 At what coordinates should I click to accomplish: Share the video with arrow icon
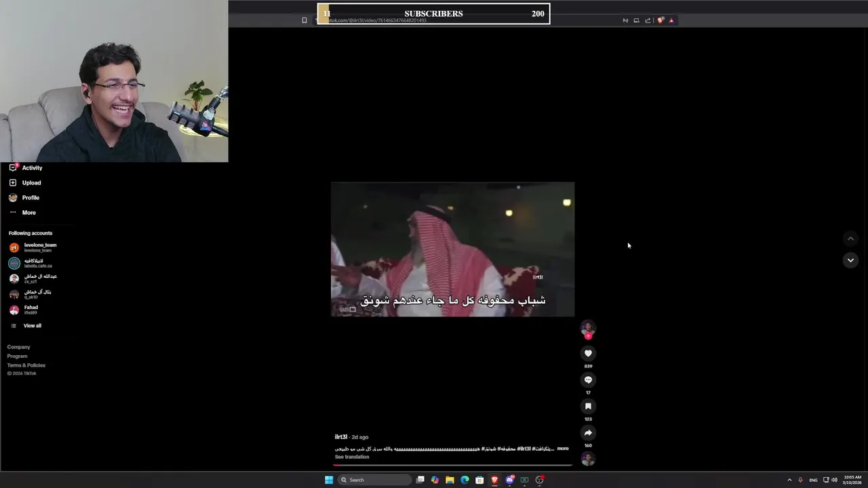coord(588,432)
